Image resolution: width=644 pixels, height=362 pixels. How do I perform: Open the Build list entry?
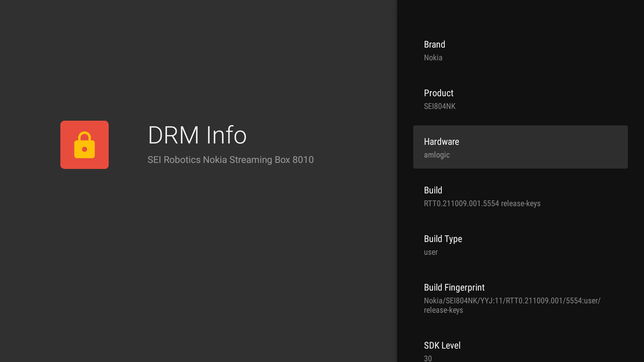click(521, 196)
